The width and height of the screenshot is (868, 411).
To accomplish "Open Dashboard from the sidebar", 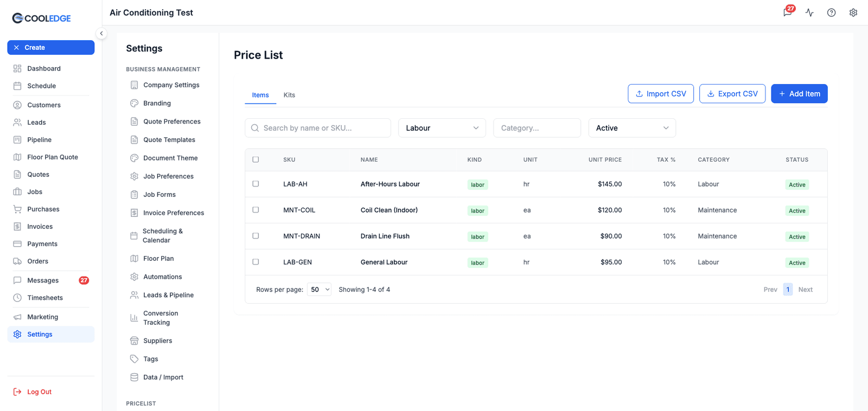I will pos(50,68).
